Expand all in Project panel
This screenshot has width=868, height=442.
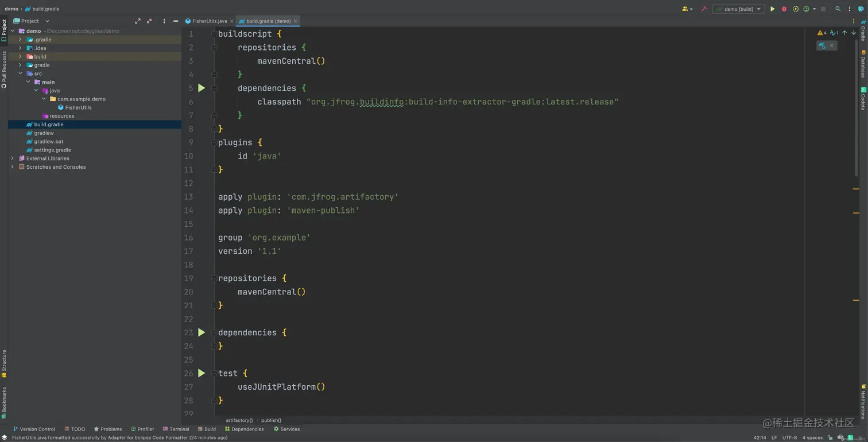click(x=138, y=21)
